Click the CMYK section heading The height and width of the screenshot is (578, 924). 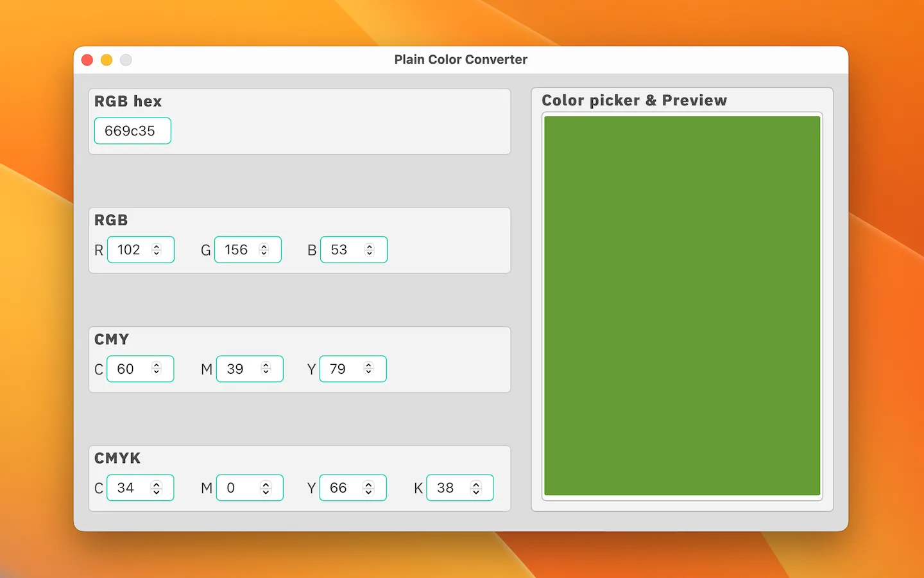coord(117,458)
